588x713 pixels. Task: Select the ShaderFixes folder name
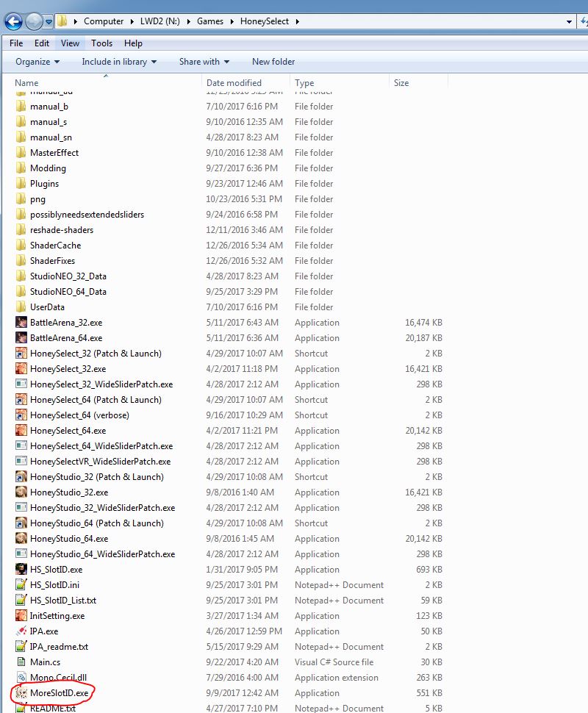[x=52, y=261]
